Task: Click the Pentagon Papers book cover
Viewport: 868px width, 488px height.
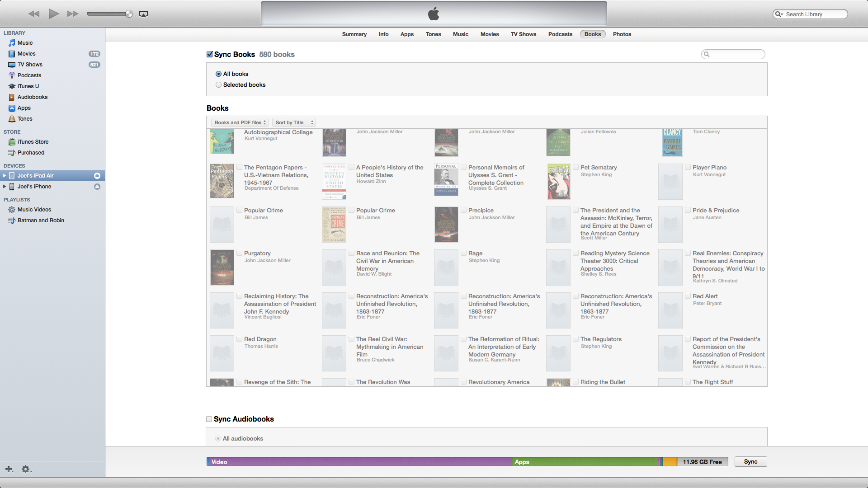Action: tap(222, 181)
